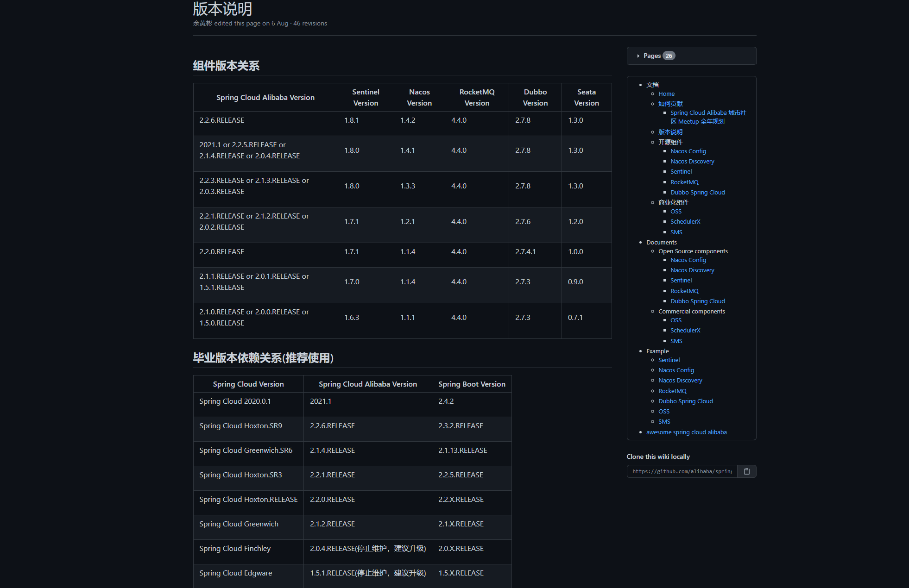The height and width of the screenshot is (588, 909).
Task: Select the 2.2.3.RELEASE or 2.1.3.RELEASE cell
Action: tap(265, 189)
